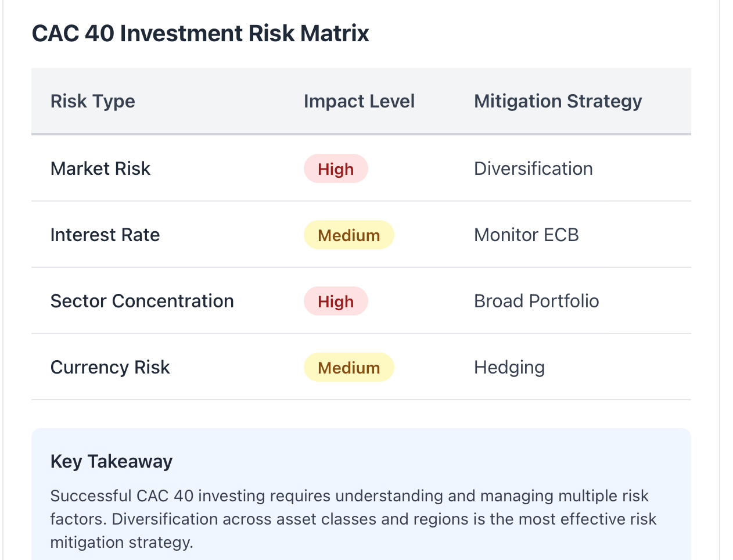
Task: Select the Sector Concentration row label
Action: click(x=142, y=301)
